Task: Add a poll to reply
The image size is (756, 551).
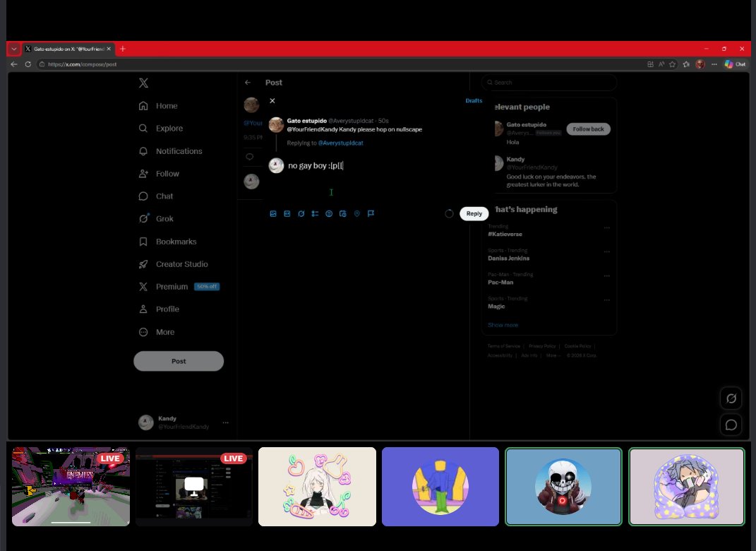Action: pyautogui.click(x=315, y=214)
